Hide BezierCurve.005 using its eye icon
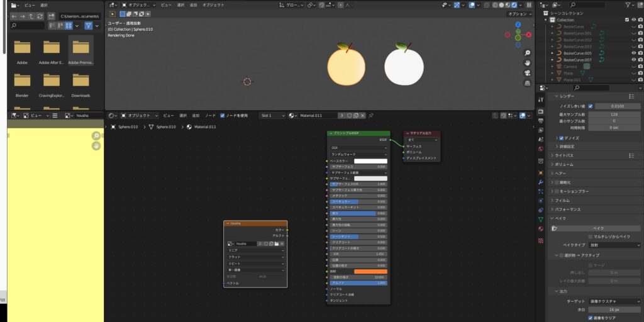The width and height of the screenshot is (644, 322). point(633,53)
